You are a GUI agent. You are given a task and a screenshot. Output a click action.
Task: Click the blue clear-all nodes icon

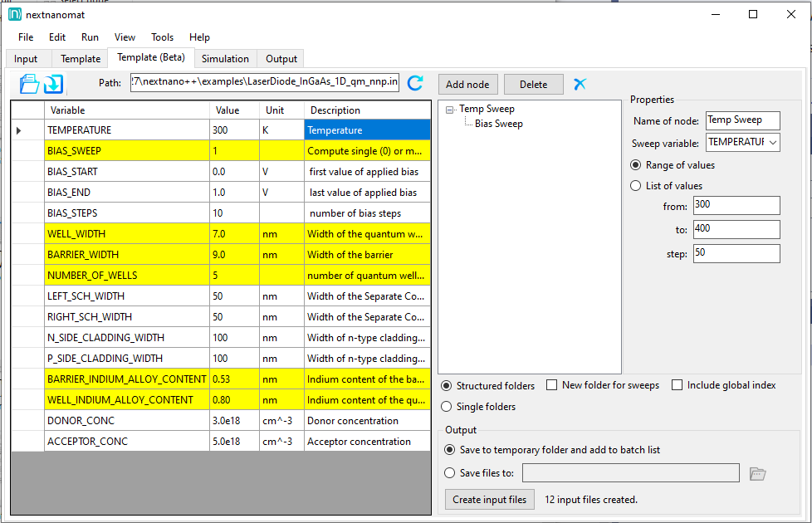[580, 84]
